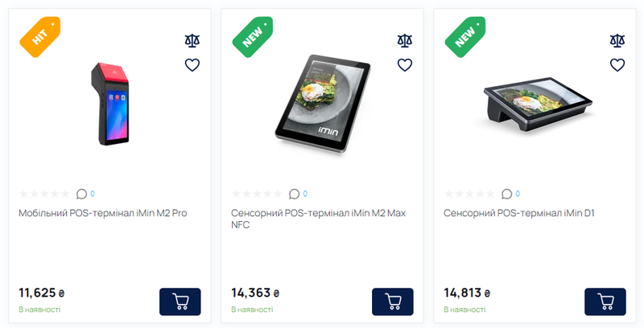Click the orange HIT badge
The width and height of the screenshot is (644, 328).
click(40, 37)
